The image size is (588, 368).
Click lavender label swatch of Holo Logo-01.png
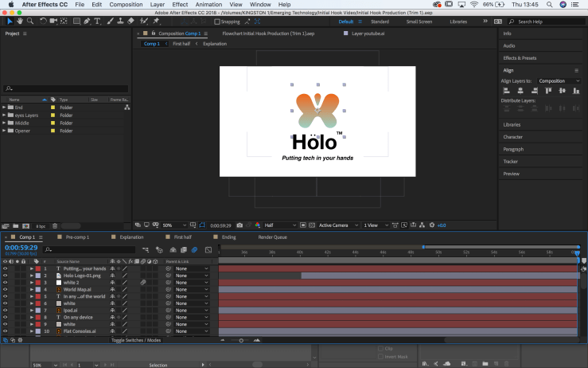coord(38,276)
